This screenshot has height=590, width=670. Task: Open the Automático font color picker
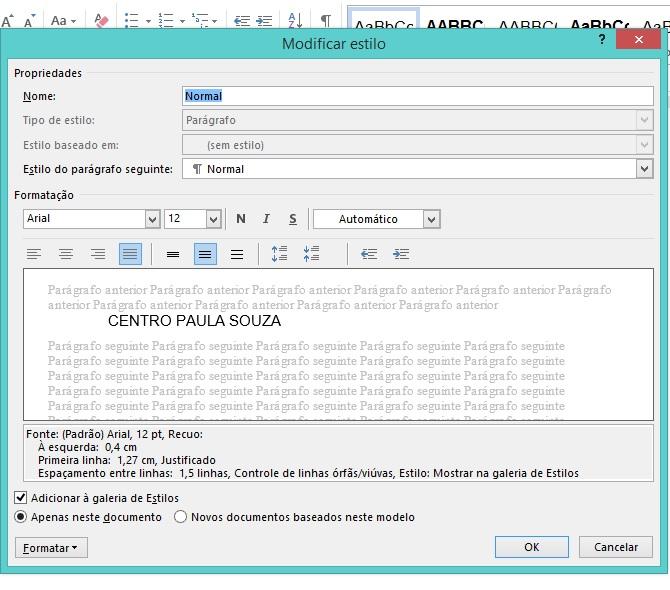(431, 219)
